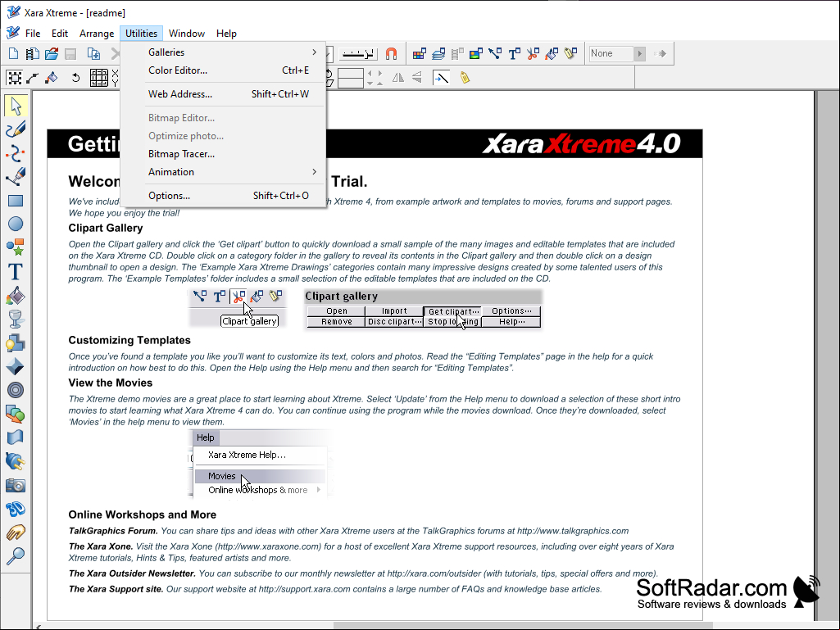Image resolution: width=840 pixels, height=630 pixels.
Task: Click the flip horizontal icon
Action: point(398,78)
